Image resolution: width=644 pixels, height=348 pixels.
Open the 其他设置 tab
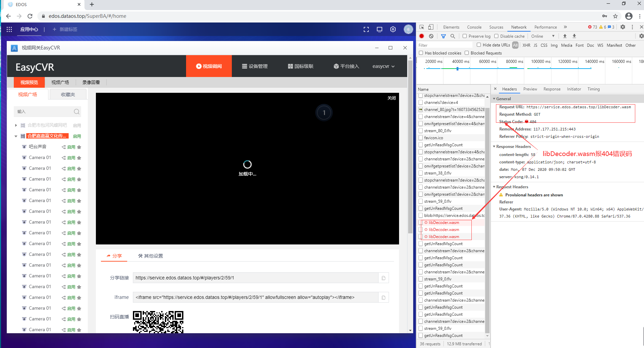[x=150, y=256]
